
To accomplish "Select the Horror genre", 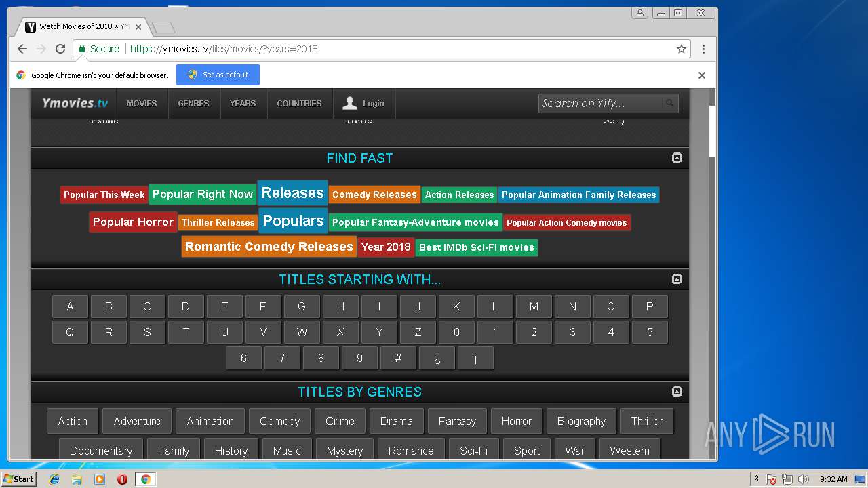I will pos(517,421).
